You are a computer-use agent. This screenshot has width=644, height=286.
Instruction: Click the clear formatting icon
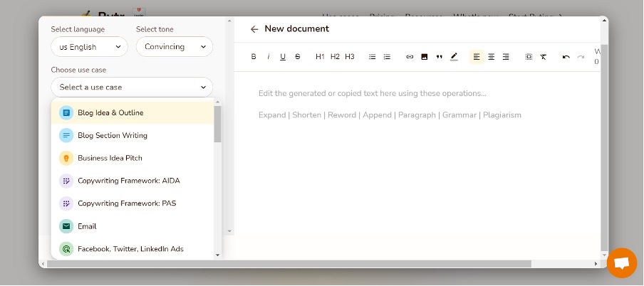coord(543,57)
